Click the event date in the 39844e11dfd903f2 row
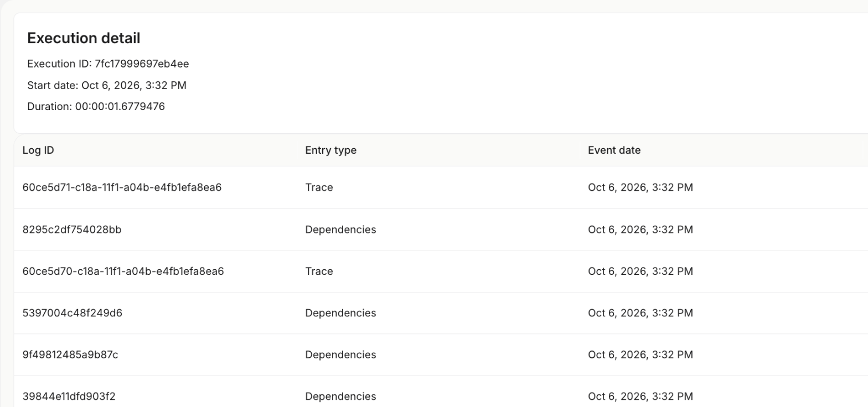Viewport: 868px width, 407px height. (x=640, y=396)
